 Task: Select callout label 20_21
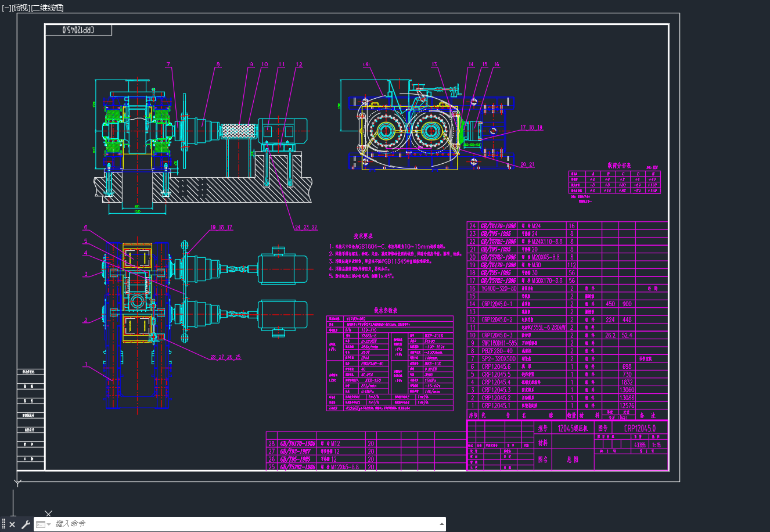click(x=527, y=164)
